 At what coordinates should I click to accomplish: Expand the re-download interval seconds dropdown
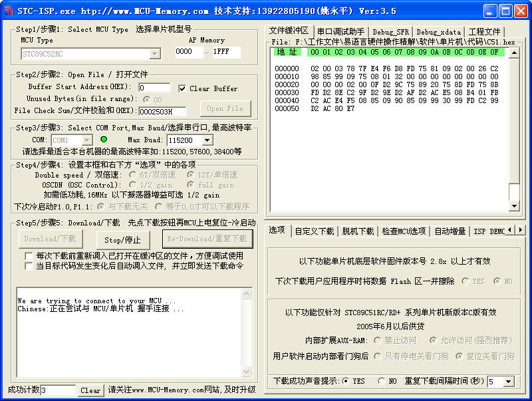click(x=510, y=382)
